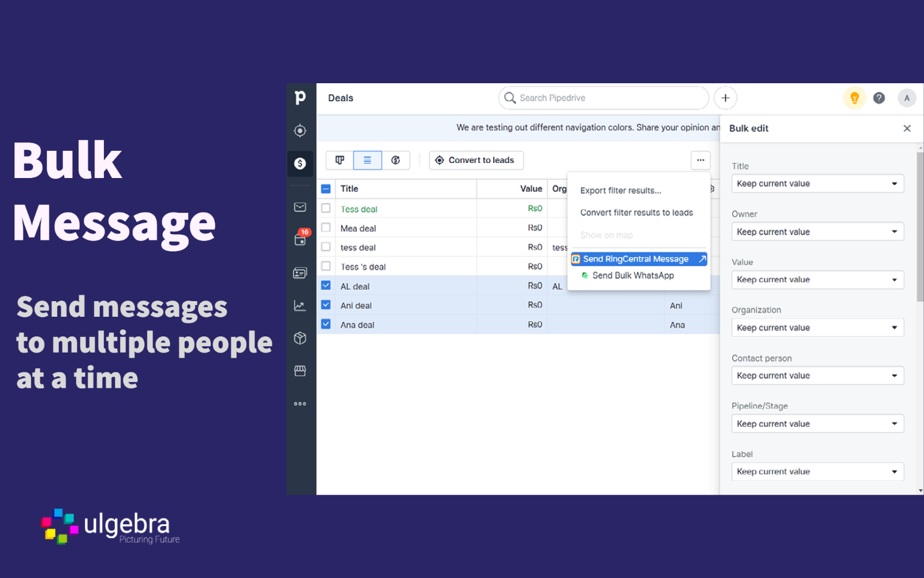Screen dimensions: 924x578
Task: Select Send RingCentral Message menu item
Action: pos(639,260)
